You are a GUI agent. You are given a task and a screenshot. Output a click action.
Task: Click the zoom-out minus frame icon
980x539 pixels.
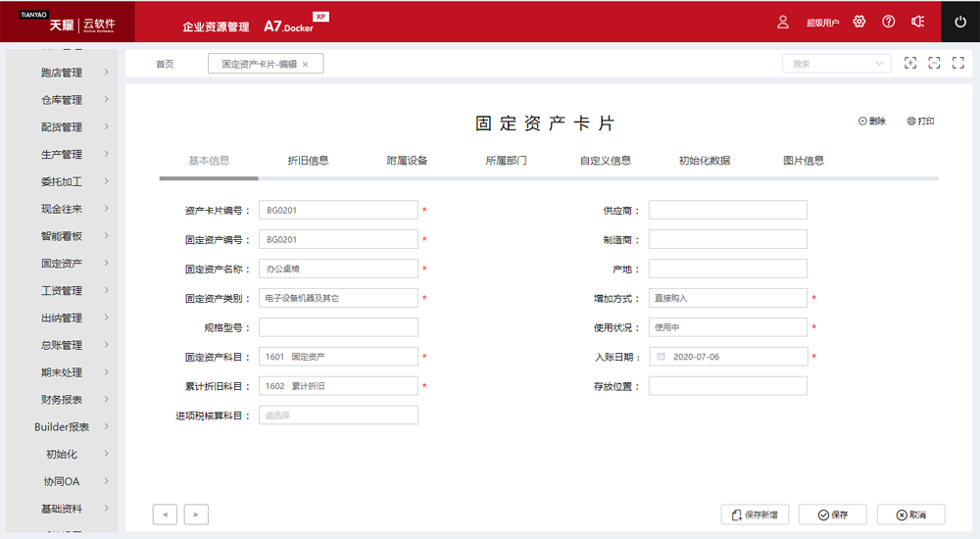pyautogui.click(x=934, y=63)
